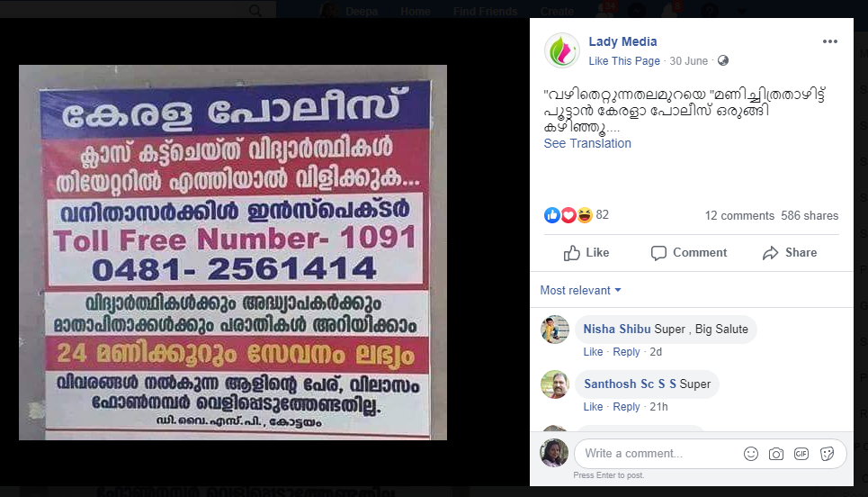Go to Home in the top navigation
Viewport: 868px width, 497px height.
point(416,11)
